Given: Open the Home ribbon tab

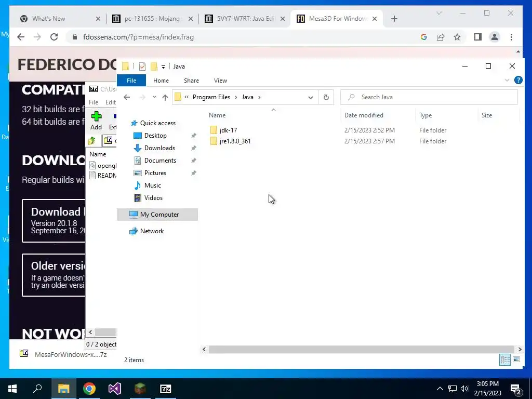Looking at the screenshot, I should [161, 81].
